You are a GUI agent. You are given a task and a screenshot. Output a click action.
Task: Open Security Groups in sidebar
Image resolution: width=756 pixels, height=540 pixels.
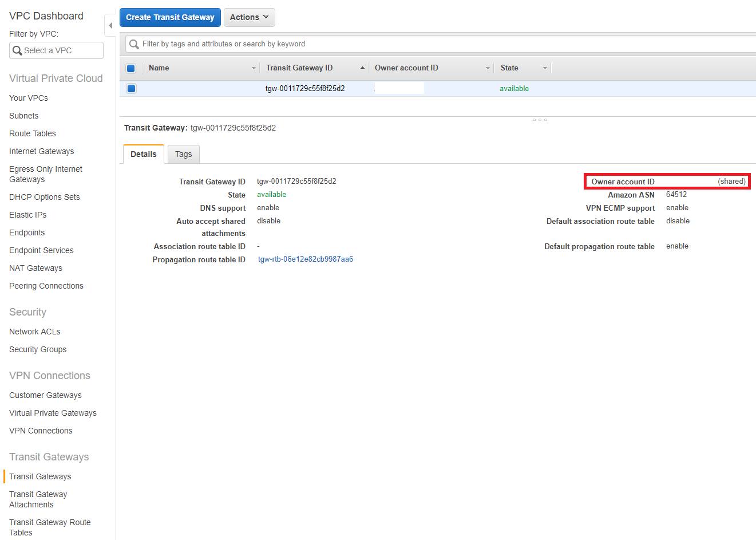[x=38, y=349]
